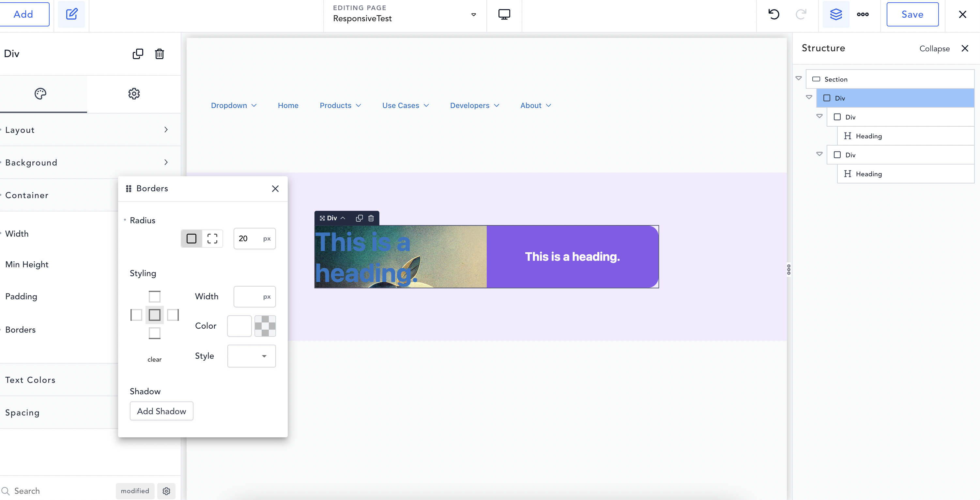Click the edit page pencil icon
The height and width of the screenshot is (500, 980).
[71, 14]
